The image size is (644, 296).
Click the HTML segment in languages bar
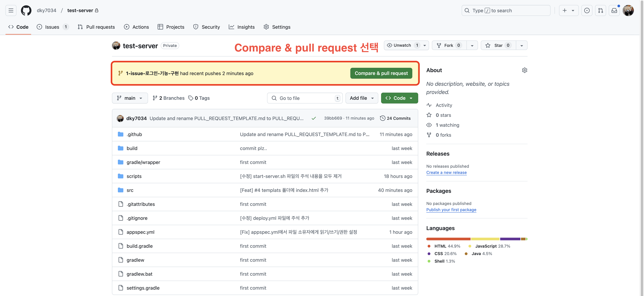448,239
